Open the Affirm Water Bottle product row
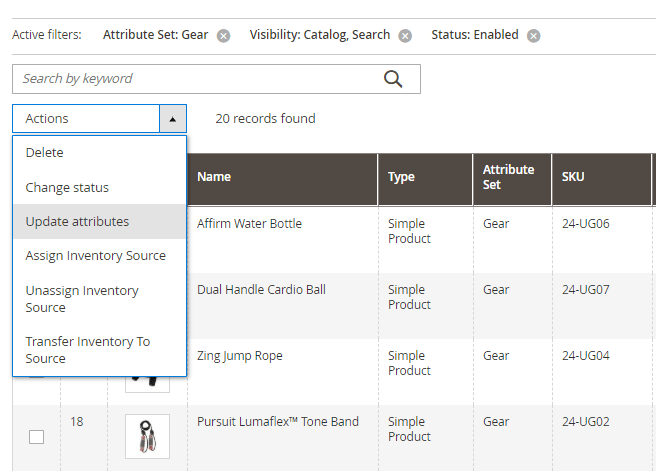Viewport: 656px width, 471px height. tap(249, 224)
